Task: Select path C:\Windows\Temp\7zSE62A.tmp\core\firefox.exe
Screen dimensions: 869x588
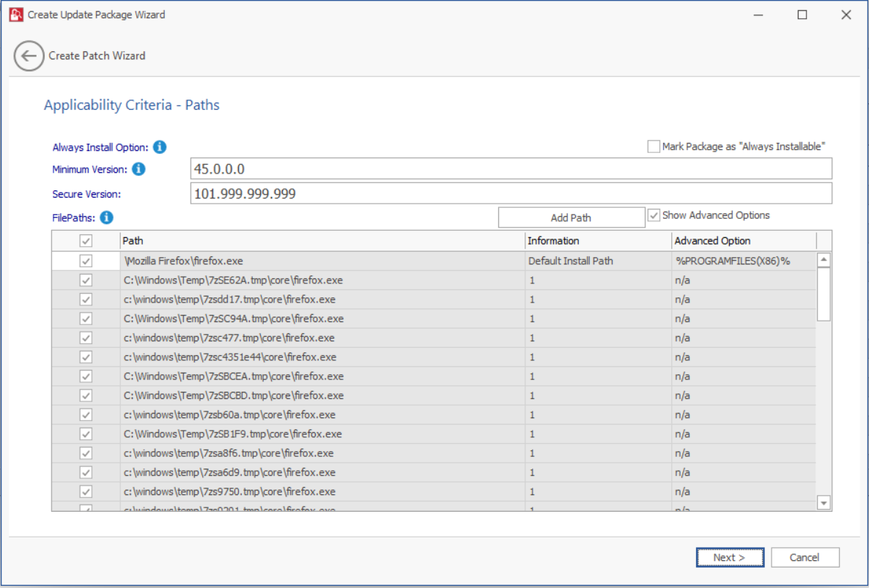Action: [322, 280]
